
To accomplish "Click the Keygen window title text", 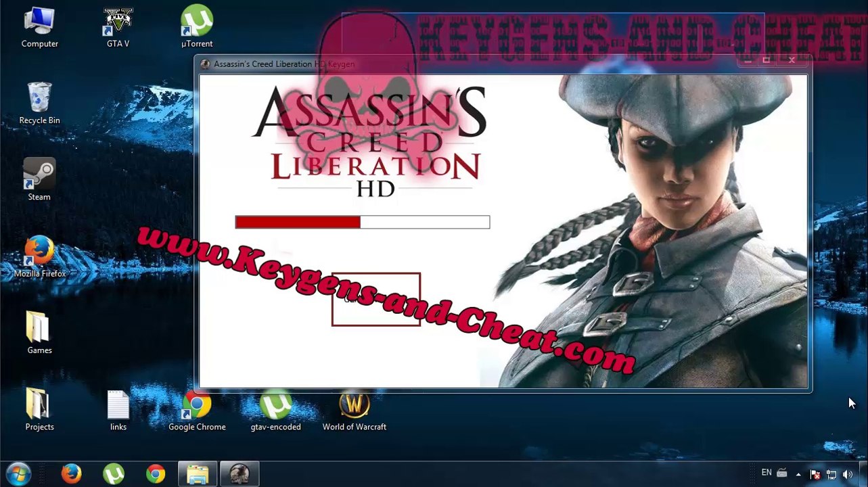I will pos(284,64).
